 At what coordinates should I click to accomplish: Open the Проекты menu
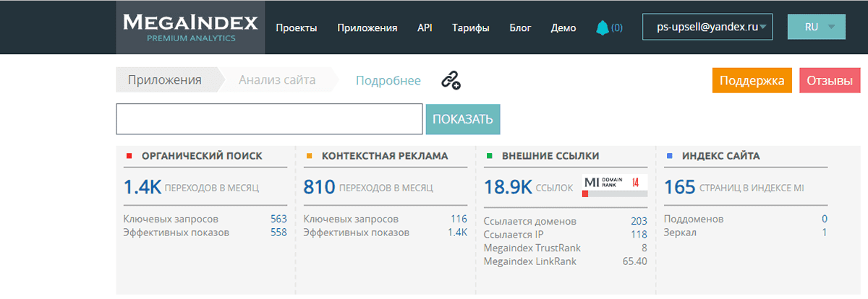coord(297,28)
